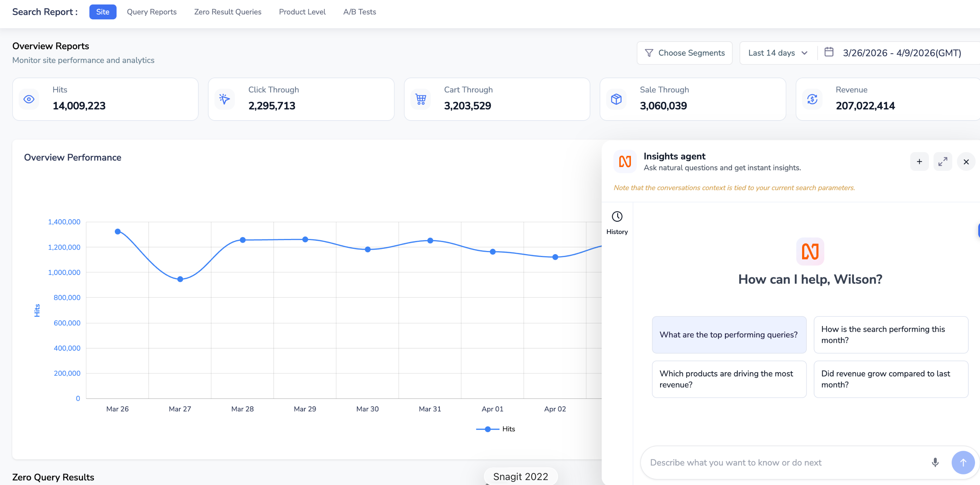Image resolution: width=980 pixels, height=485 pixels.
Task: Click the Mar 27 data point on chart
Action: tap(180, 279)
